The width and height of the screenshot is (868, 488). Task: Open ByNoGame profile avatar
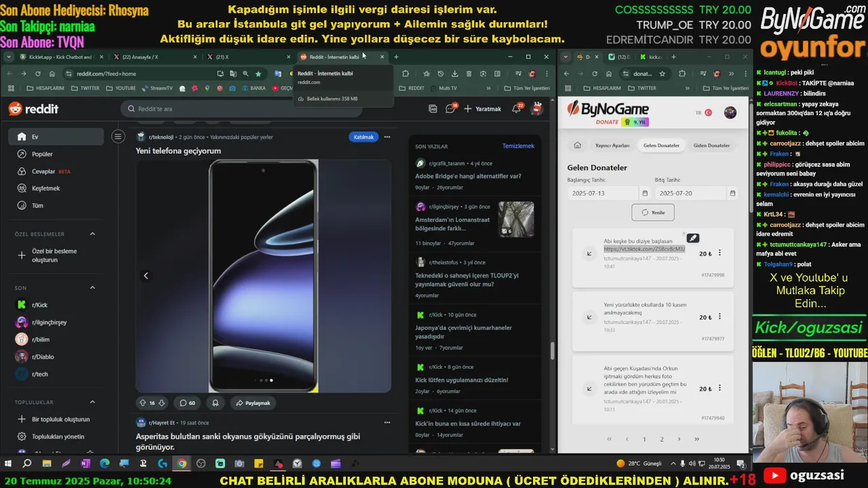tap(730, 113)
